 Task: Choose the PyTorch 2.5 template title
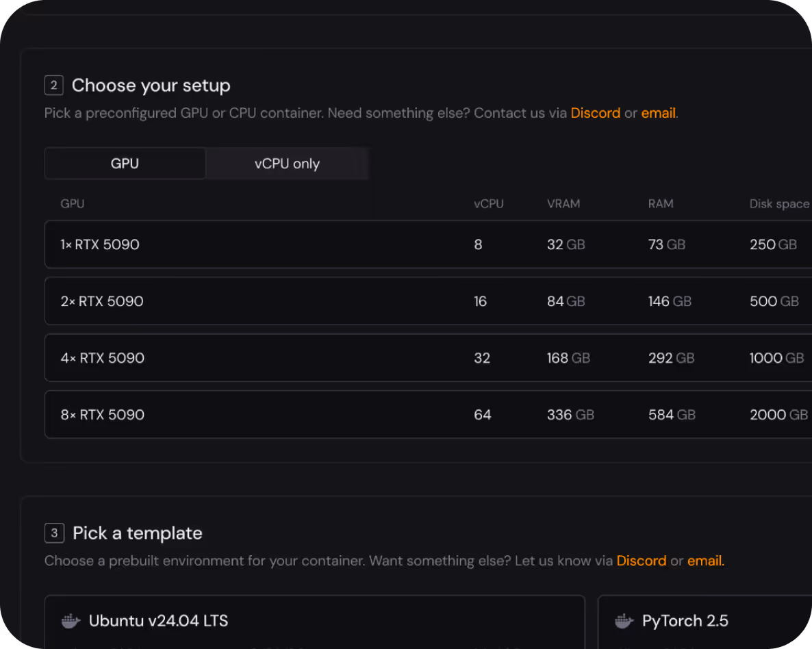click(685, 621)
